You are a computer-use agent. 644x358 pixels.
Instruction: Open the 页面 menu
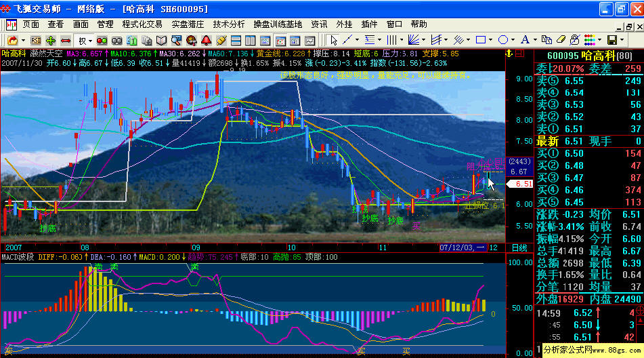coord(30,24)
